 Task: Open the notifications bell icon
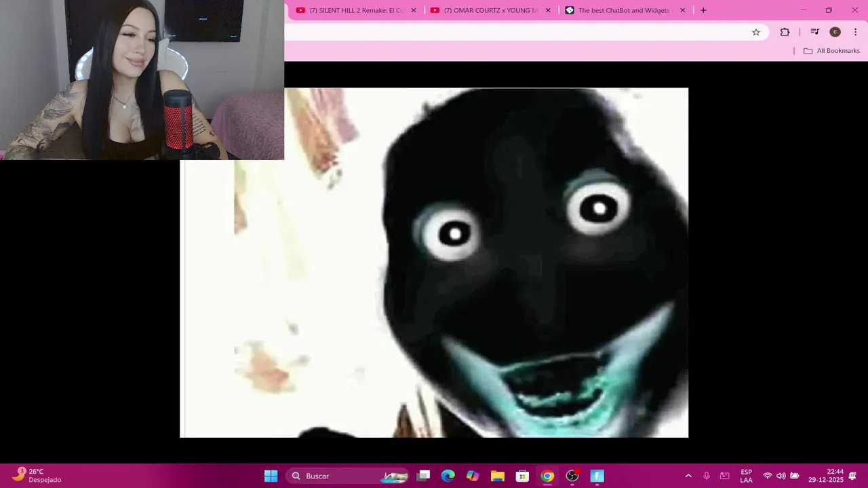coord(853,476)
